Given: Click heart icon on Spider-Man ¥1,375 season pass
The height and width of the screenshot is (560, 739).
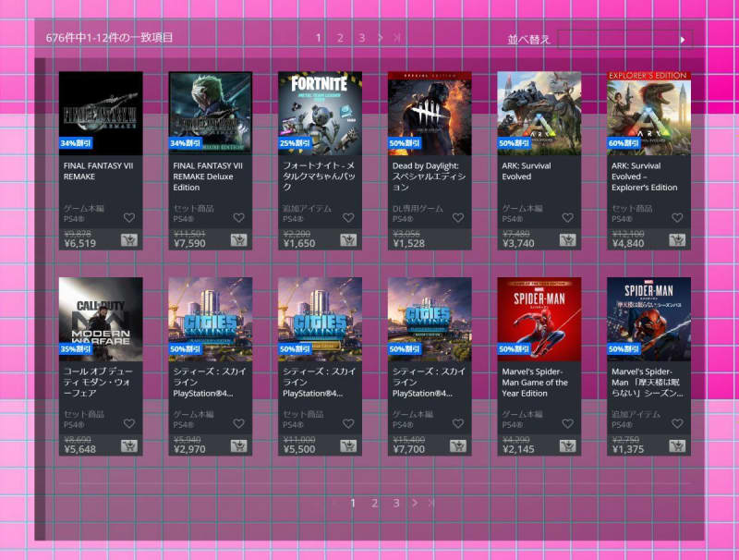Looking at the screenshot, I should 677,423.
